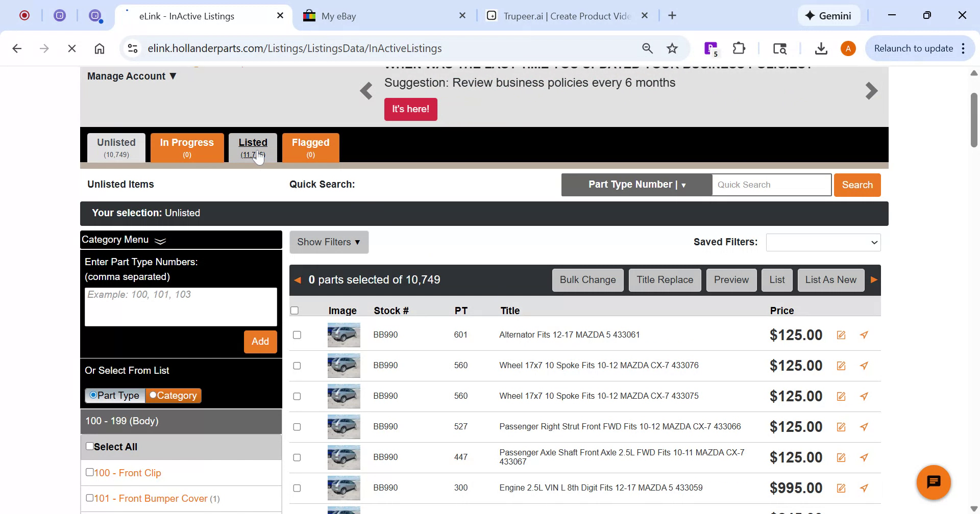Screen dimensions: 980x514
Task: Open the Downloads icon in the toolbar
Action: [821, 48]
